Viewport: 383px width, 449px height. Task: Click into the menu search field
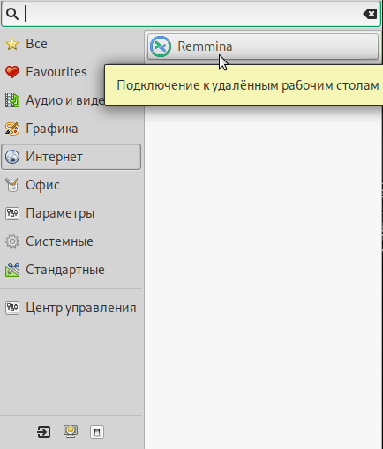(190, 14)
